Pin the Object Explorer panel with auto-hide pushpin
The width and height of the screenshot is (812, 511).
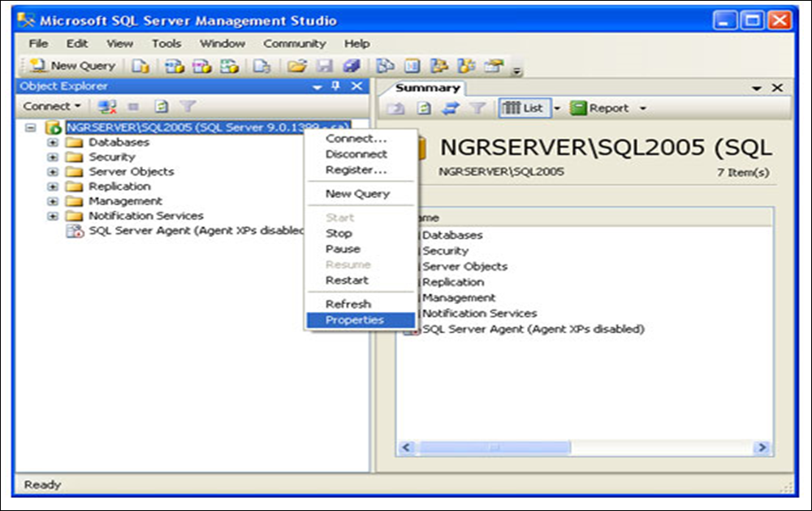[336, 87]
